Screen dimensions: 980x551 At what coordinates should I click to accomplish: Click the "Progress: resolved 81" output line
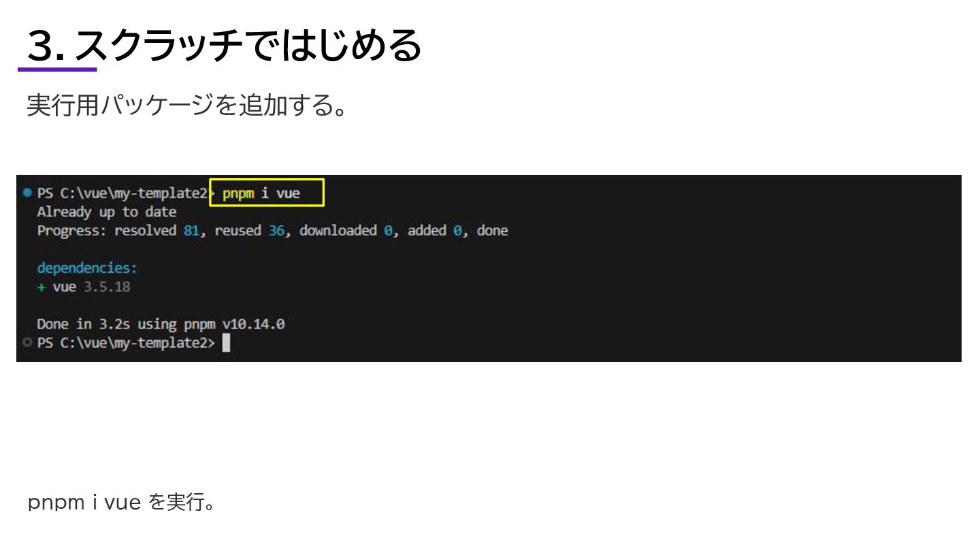(x=272, y=231)
